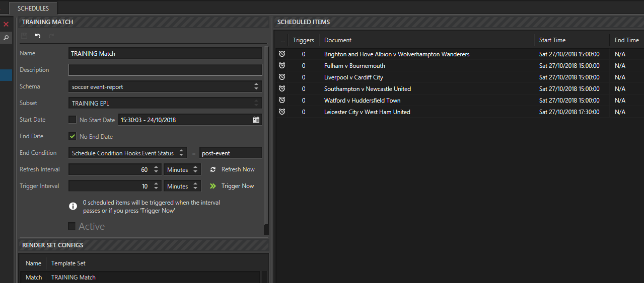Enable the No Start Date checkbox
The image size is (644, 283).
72,120
